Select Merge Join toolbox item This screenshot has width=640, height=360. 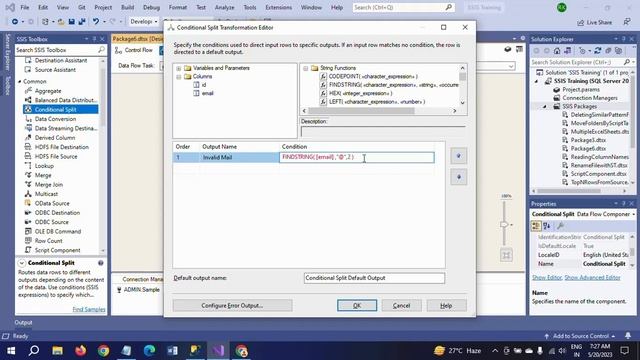pyautogui.click(x=49, y=184)
